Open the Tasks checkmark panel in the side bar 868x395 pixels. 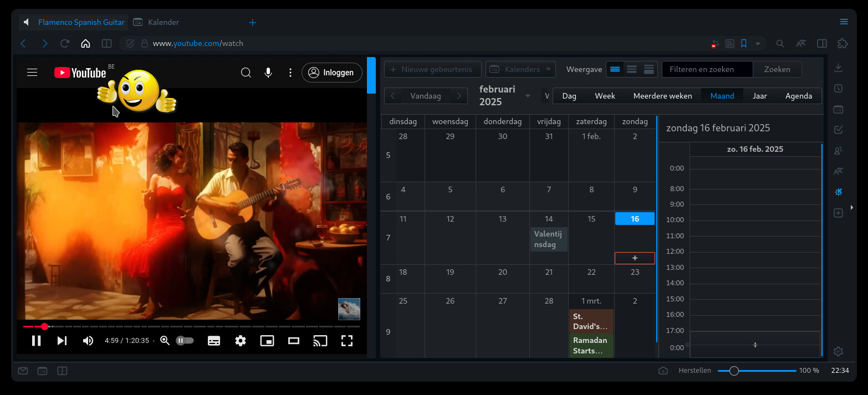(x=839, y=130)
